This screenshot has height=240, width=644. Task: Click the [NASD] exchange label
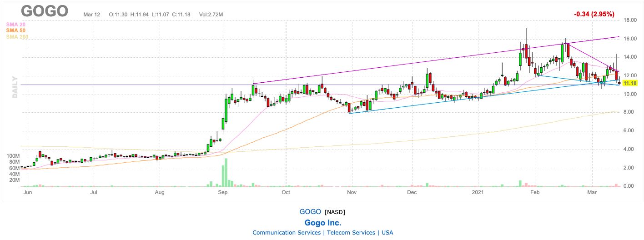tap(335, 212)
